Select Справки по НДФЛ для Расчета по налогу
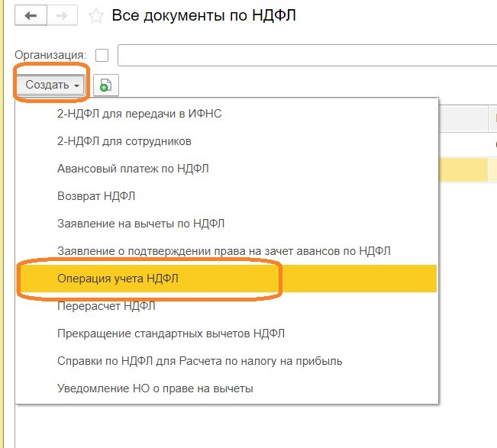Image resolution: width=497 pixels, height=448 pixels. pyautogui.click(x=227, y=361)
